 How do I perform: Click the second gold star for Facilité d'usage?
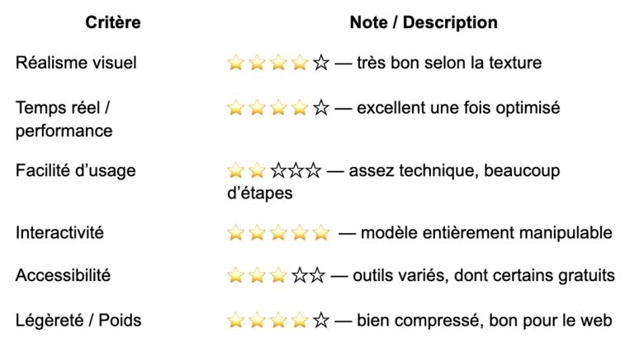pos(257,170)
